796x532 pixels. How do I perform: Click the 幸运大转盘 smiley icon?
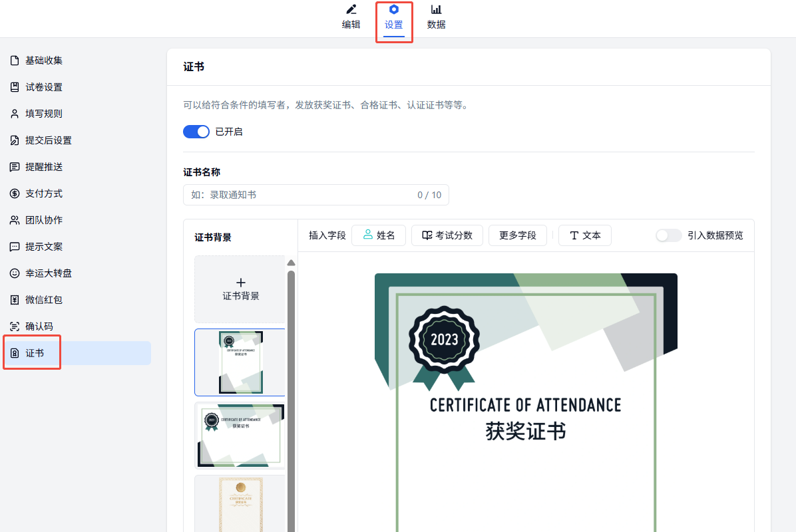click(15, 273)
